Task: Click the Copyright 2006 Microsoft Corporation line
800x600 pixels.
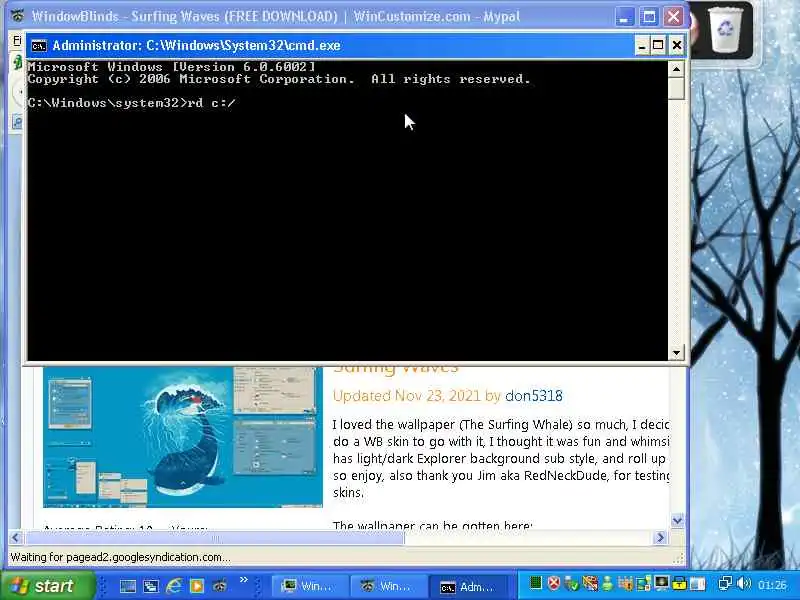Action: pos(279,79)
